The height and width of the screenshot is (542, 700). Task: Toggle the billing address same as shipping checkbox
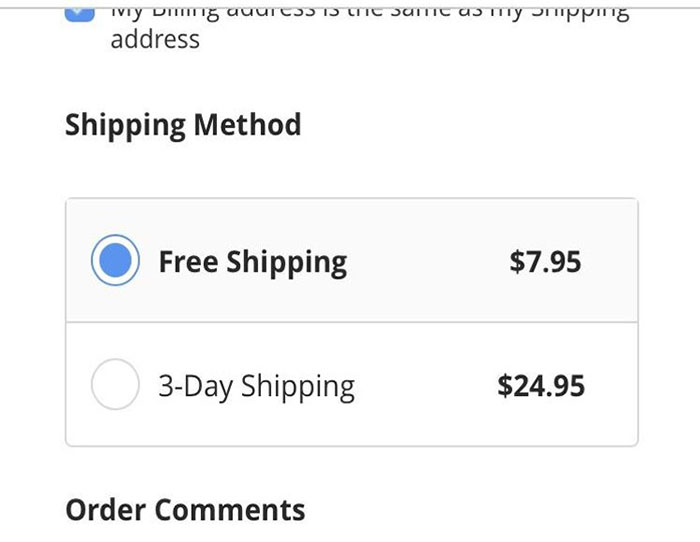tap(79, 14)
